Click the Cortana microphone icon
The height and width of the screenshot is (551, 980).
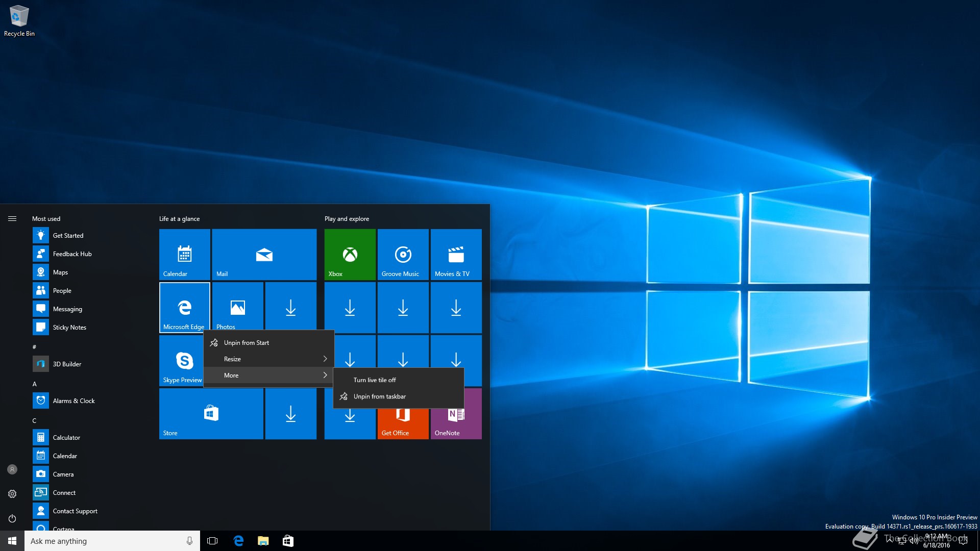tap(189, 541)
